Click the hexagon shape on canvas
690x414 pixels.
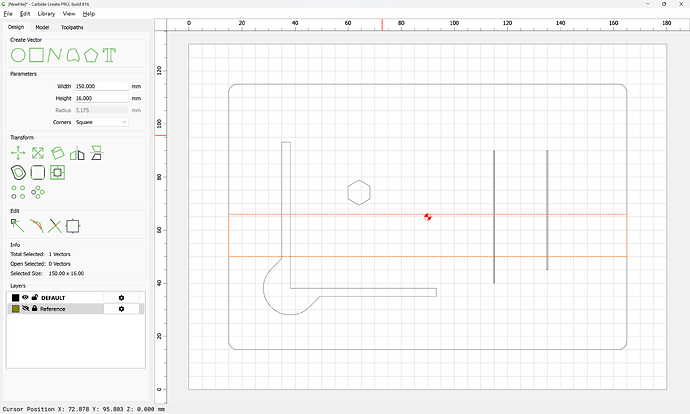[359, 192]
